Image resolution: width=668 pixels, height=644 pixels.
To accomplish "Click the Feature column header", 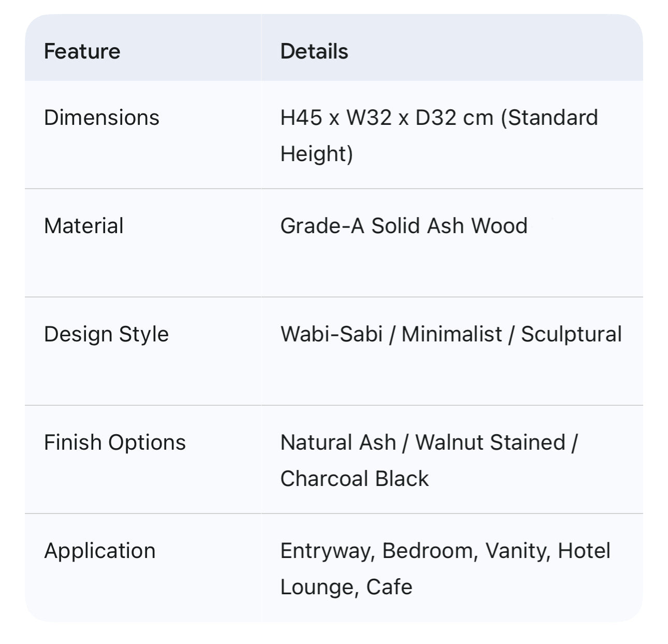I will pos(82,51).
